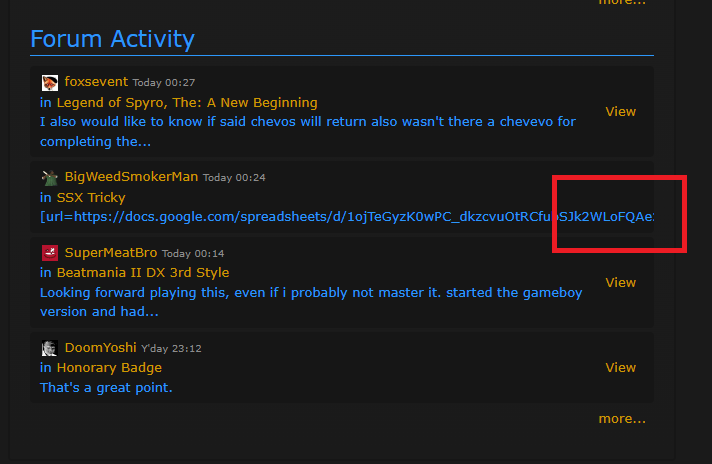Click View on foxsevent's post
Viewport: 712px width, 464px height.
[x=620, y=112]
